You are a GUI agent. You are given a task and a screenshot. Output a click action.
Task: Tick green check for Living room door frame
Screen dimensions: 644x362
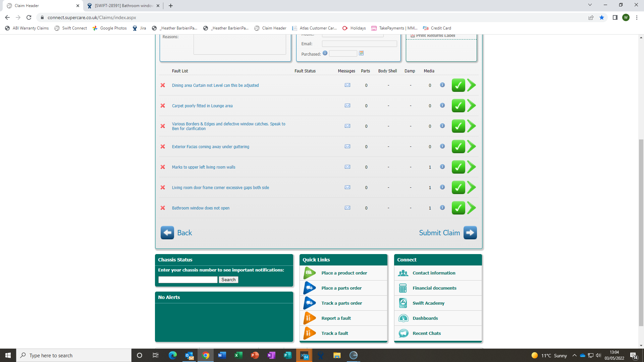[458, 187]
